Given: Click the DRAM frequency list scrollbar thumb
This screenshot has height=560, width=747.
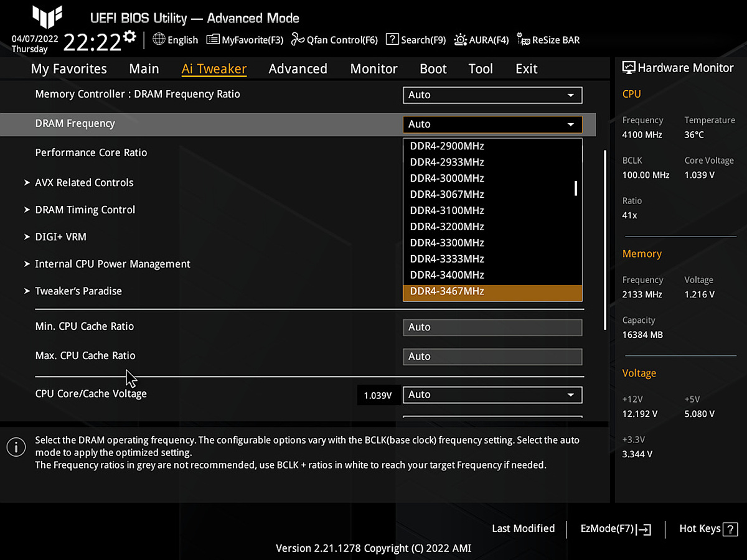Looking at the screenshot, I should 576,188.
